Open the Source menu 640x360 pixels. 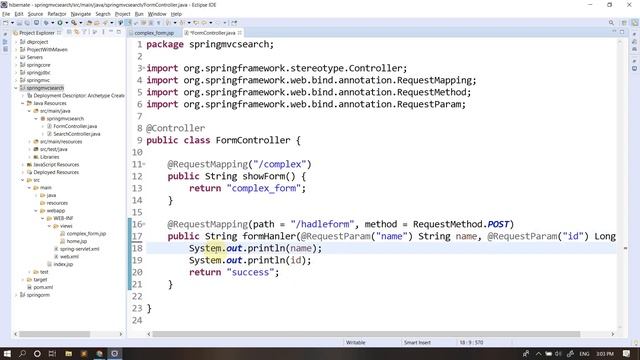click(35, 14)
